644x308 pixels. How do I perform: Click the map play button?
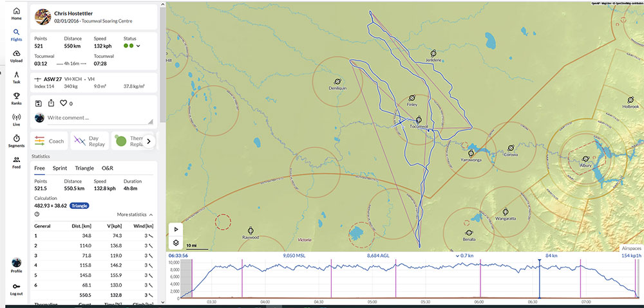[x=176, y=230]
